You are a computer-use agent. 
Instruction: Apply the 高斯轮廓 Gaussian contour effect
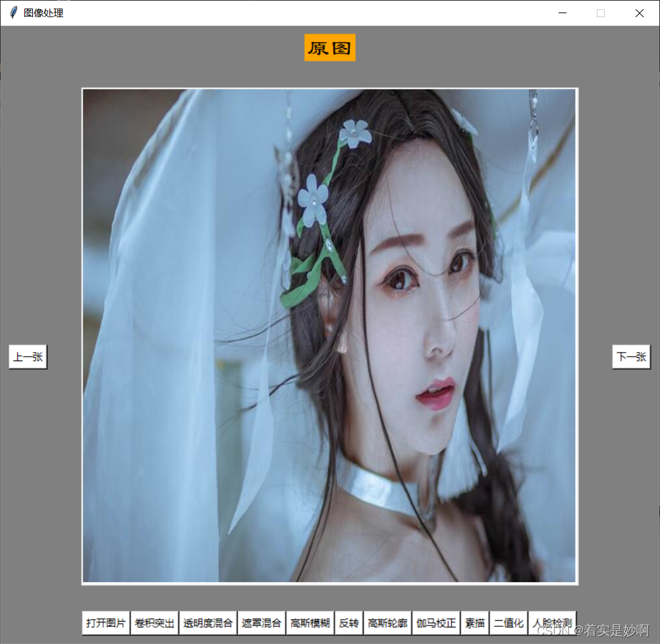[387, 622]
